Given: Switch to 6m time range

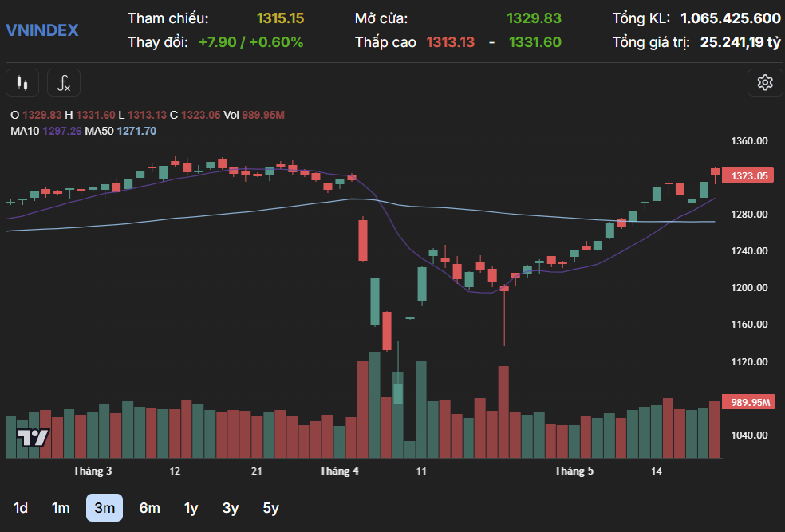Looking at the screenshot, I should [x=149, y=508].
